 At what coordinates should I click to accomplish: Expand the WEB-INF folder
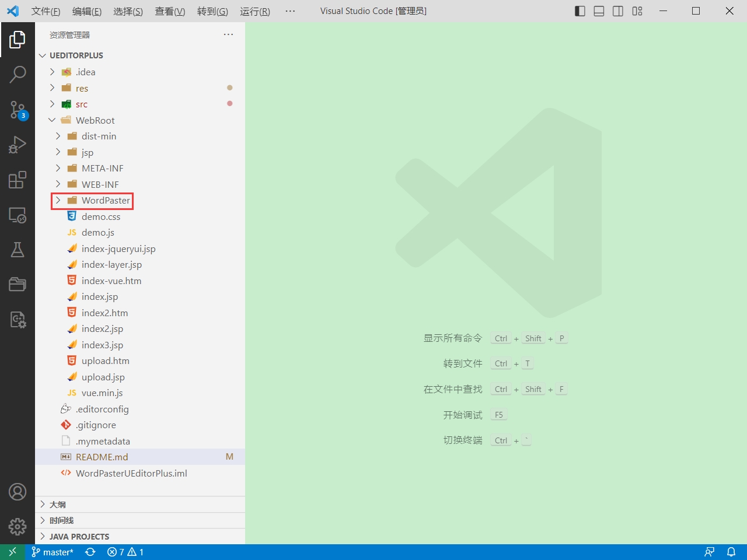[x=140, y=184]
